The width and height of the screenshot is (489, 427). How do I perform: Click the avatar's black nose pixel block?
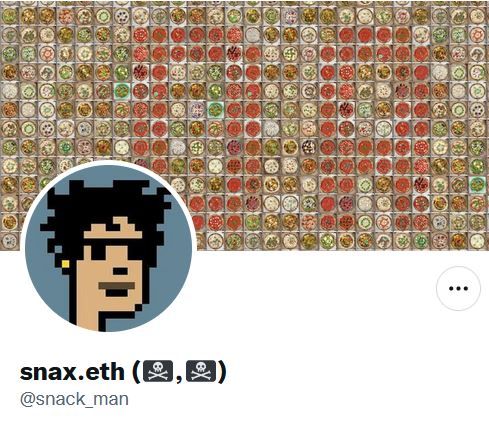[x=120, y=271]
